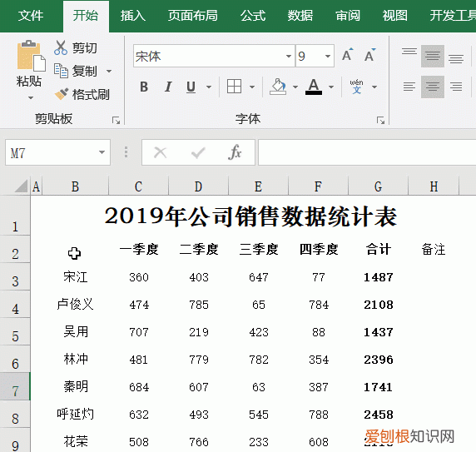This screenshot has height=452, width=476.
Task: Switch to the 审阅 Review tab
Action: pyautogui.click(x=348, y=16)
